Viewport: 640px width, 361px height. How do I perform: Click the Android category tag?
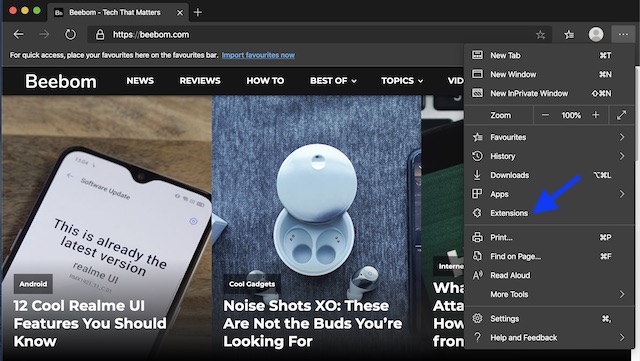(33, 284)
